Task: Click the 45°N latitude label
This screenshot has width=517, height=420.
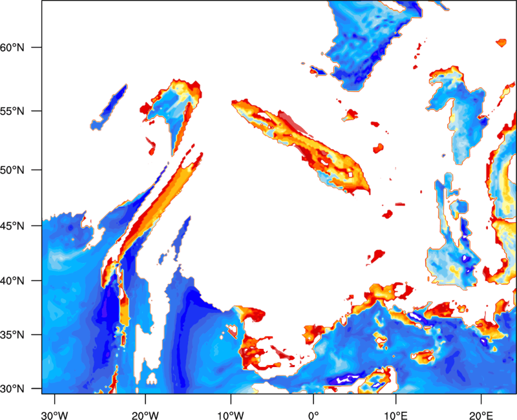Action: coord(12,226)
